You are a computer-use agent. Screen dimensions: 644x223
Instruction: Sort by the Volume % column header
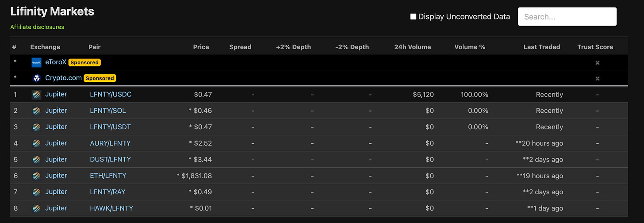click(x=470, y=47)
